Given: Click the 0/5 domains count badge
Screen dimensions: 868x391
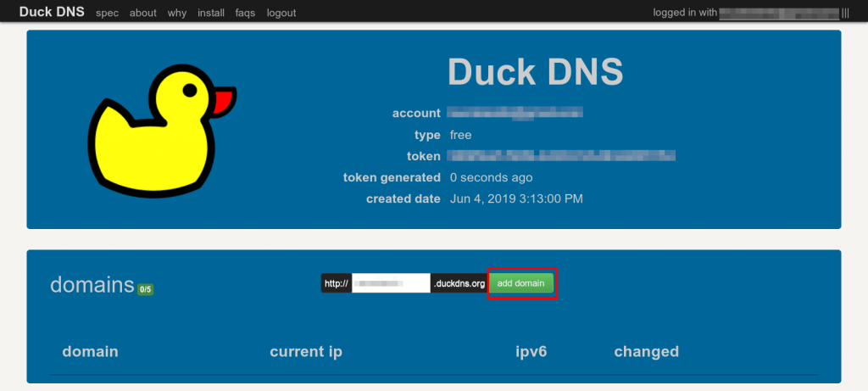Looking at the screenshot, I should click(145, 289).
